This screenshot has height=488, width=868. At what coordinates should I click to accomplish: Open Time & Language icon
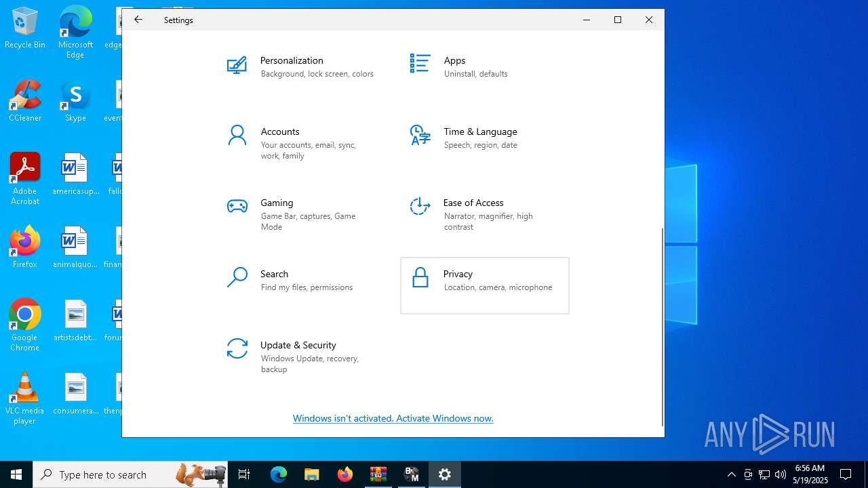(x=420, y=135)
